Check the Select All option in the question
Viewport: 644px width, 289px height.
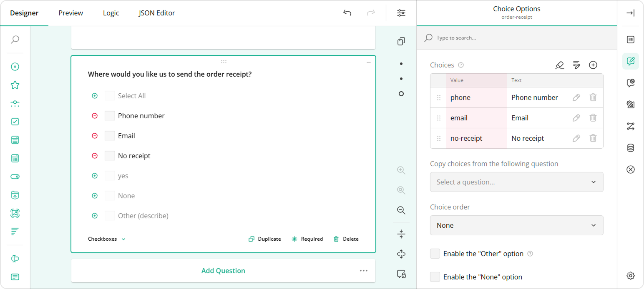109,95
